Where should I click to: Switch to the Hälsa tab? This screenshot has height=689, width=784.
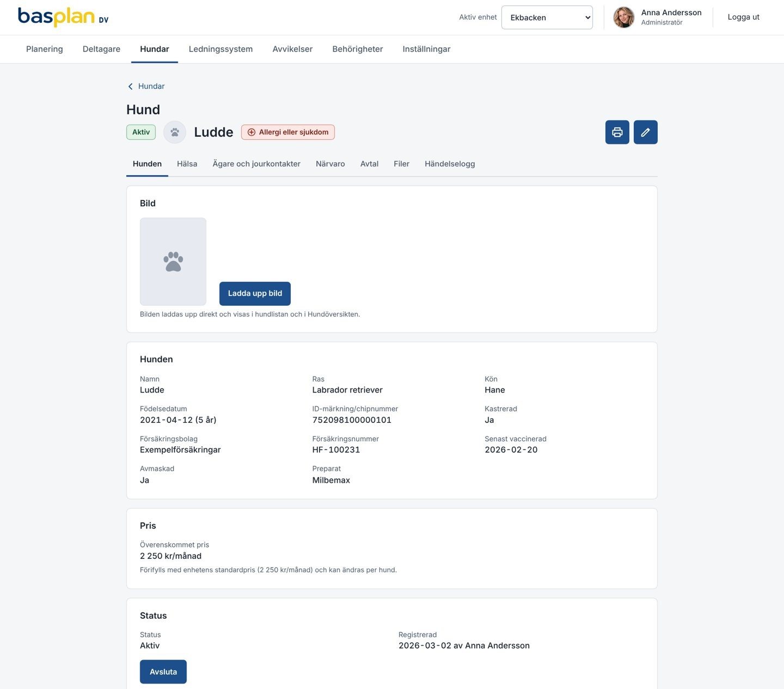click(187, 164)
